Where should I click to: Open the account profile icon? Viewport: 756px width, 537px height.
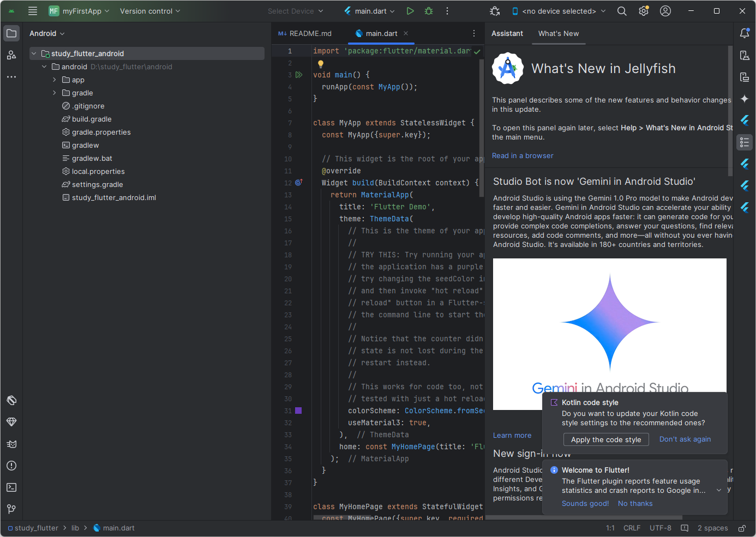point(665,11)
